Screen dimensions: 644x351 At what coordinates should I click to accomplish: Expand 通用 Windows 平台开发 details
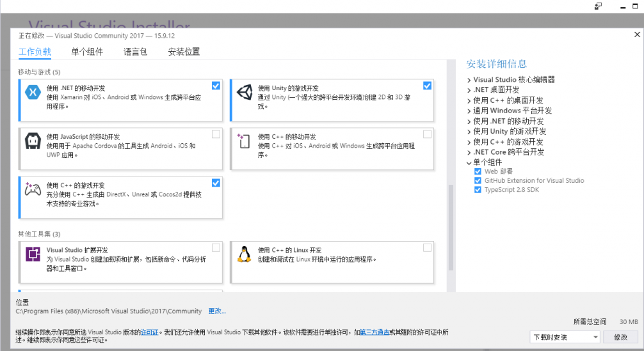pos(469,111)
